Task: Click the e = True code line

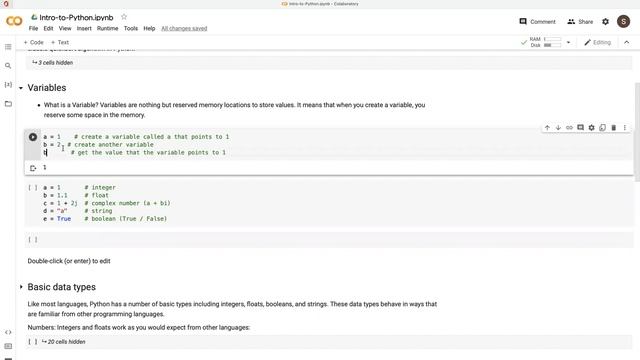Action: click(105, 219)
